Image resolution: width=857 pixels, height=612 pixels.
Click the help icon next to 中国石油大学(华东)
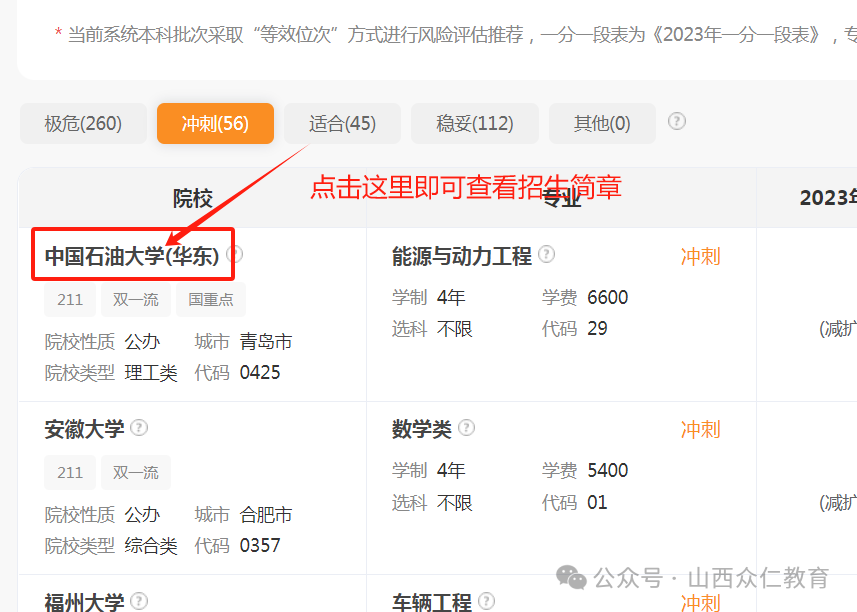click(x=235, y=254)
